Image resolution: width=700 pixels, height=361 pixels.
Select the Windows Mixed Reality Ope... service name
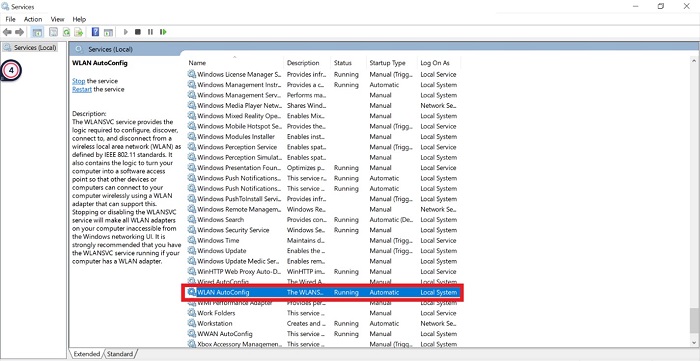(239, 116)
